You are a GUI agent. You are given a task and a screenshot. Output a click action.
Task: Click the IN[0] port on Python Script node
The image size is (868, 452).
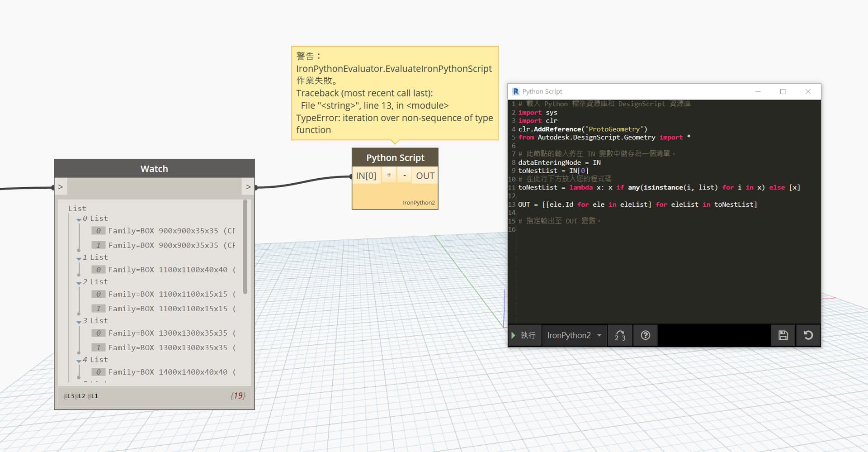click(x=366, y=176)
